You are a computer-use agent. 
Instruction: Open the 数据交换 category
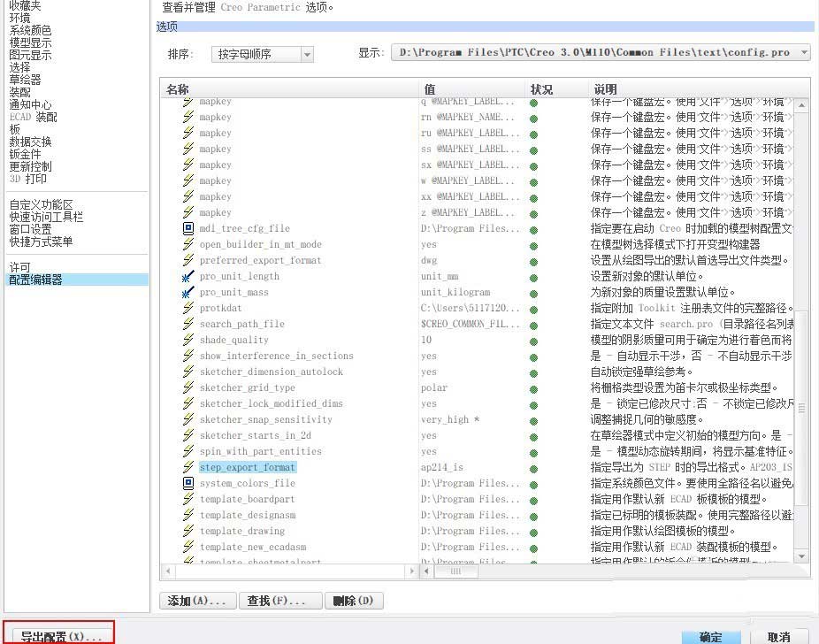30,142
